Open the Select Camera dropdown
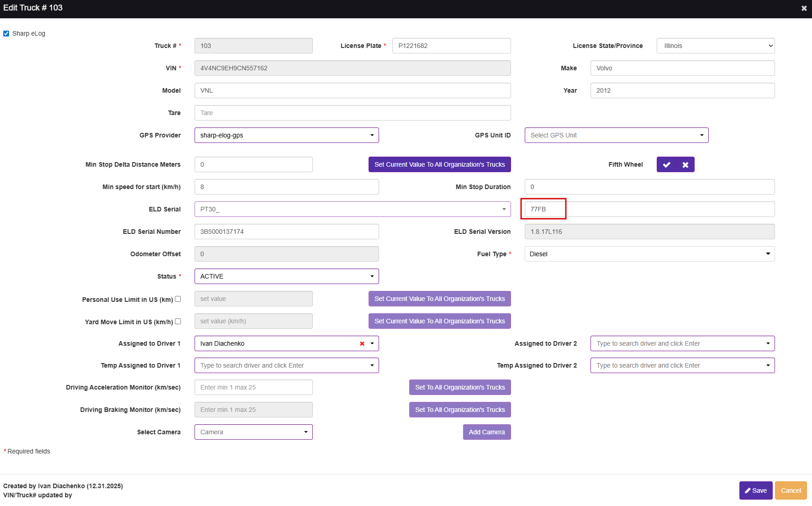 pyautogui.click(x=253, y=432)
